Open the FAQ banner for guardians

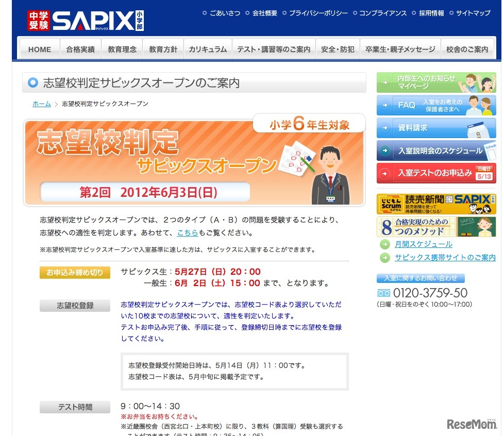point(436,105)
